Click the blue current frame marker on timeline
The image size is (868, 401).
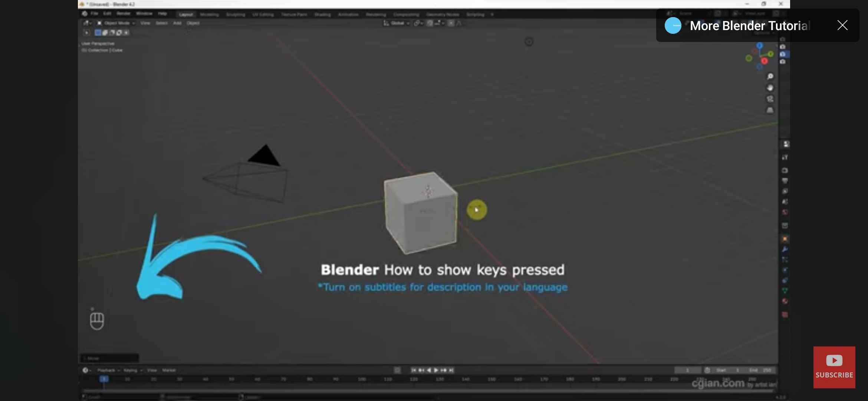pyautogui.click(x=104, y=379)
